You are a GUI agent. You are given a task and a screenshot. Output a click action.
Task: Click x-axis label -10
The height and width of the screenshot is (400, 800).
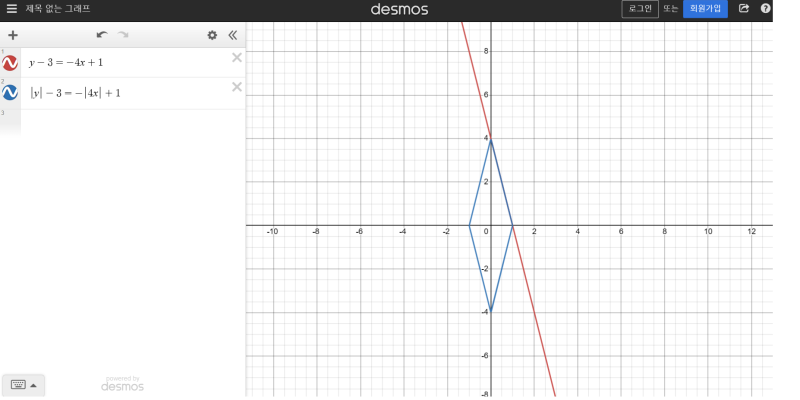[x=272, y=232]
